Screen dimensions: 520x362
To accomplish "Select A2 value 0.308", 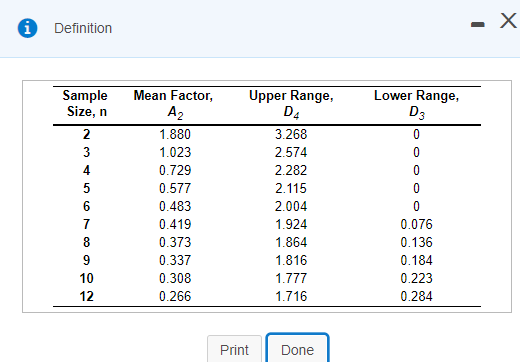I will (x=175, y=279).
